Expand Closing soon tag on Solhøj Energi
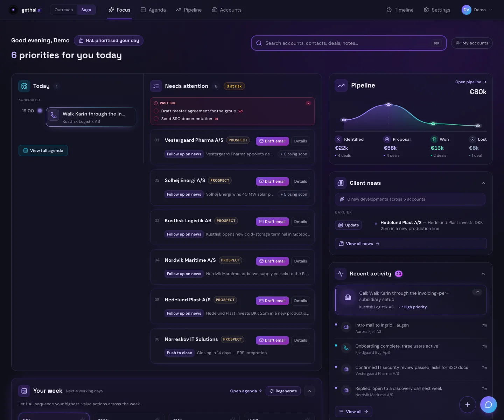This screenshot has height=420, width=504. 294,194
